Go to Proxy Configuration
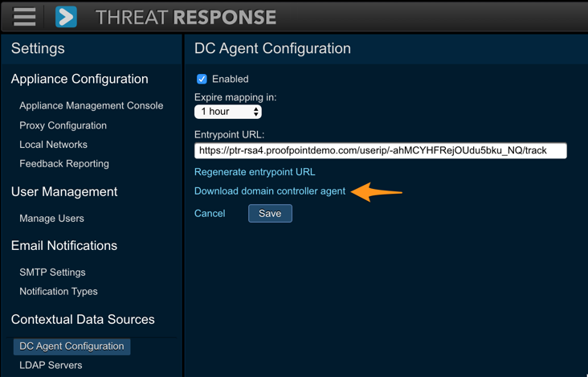Image resolution: width=588 pixels, height=377 pixels. (x=63, y=125)
